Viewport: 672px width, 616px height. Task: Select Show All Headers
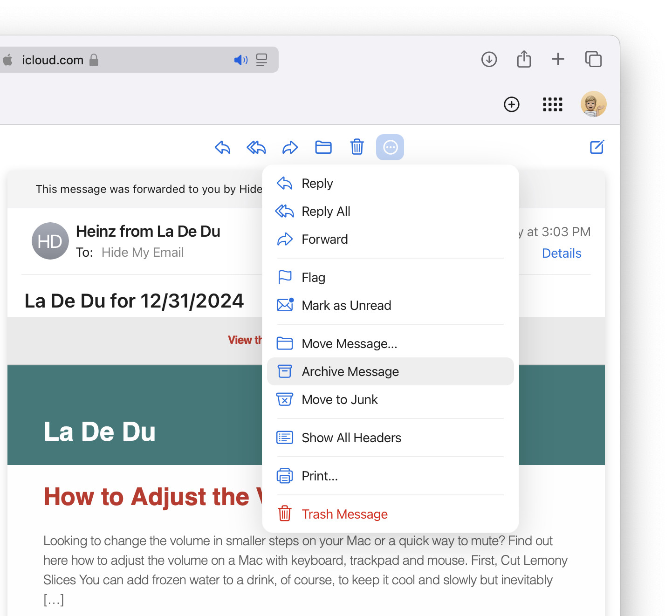391,438
